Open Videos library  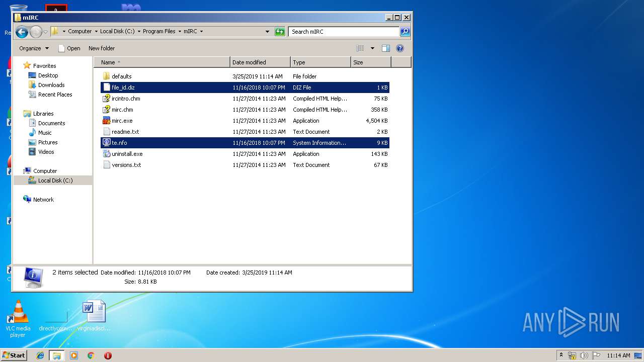pos(46,152)
